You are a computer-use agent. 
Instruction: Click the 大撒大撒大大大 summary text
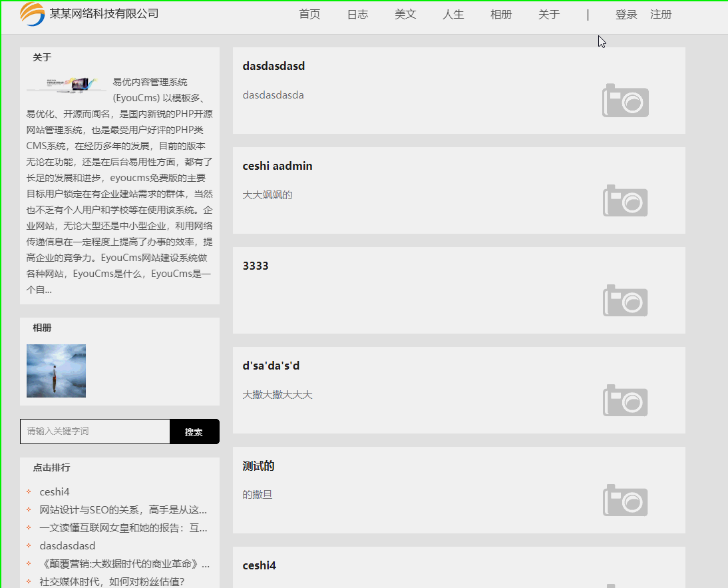(277, 395)
